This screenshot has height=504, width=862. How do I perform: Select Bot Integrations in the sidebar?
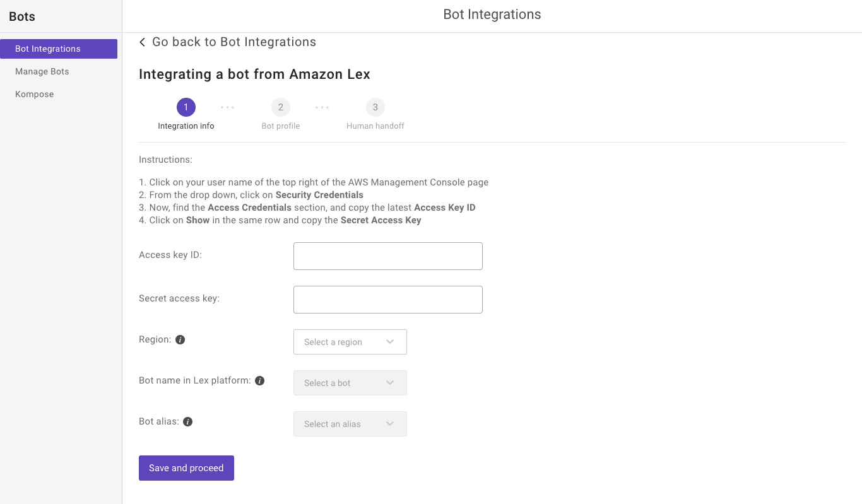point(47,49)
